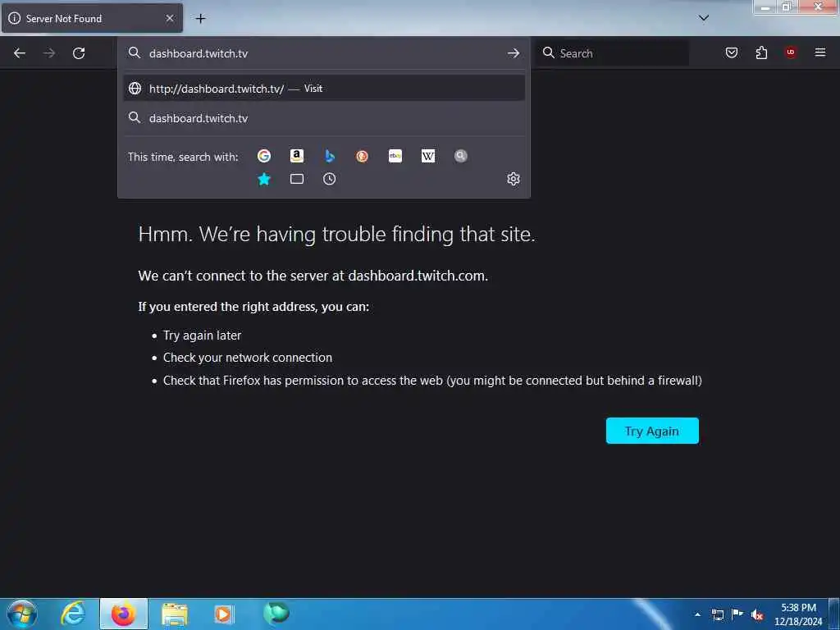Click the clock showing 5:38 PM

(x=798, y=614)
